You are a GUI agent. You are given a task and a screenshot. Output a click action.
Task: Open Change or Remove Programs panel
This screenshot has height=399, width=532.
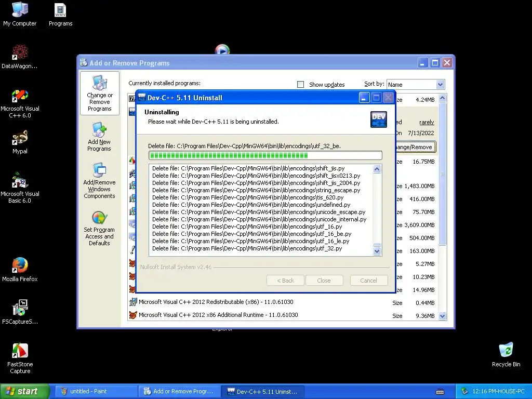(99, 94)
